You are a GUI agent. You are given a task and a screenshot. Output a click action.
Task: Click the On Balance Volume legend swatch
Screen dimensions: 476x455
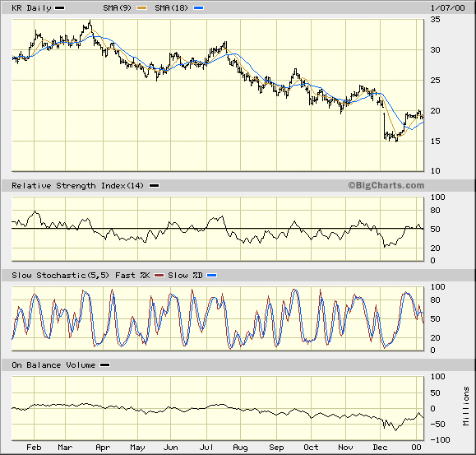tap(104, 365)
